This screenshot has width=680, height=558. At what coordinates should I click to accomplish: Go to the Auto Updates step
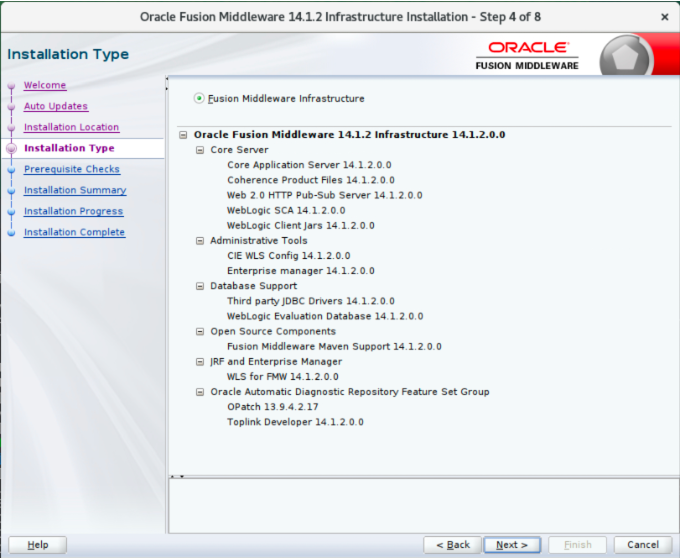click(x=56, y=106)
